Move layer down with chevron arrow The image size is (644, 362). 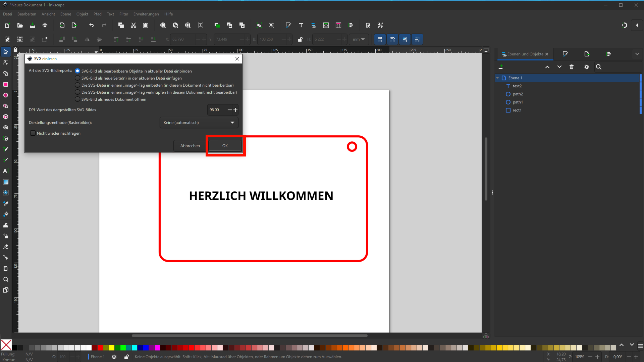[x=559, y=67]
